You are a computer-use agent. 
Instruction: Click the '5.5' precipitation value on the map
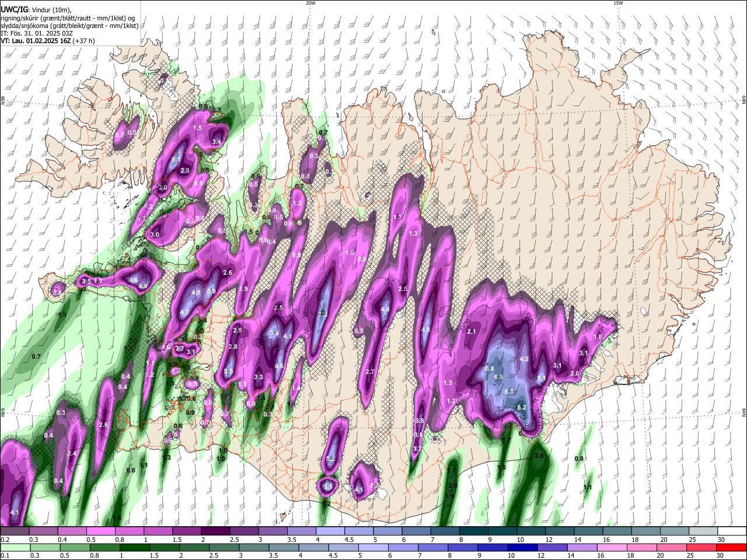coord(228,371)
